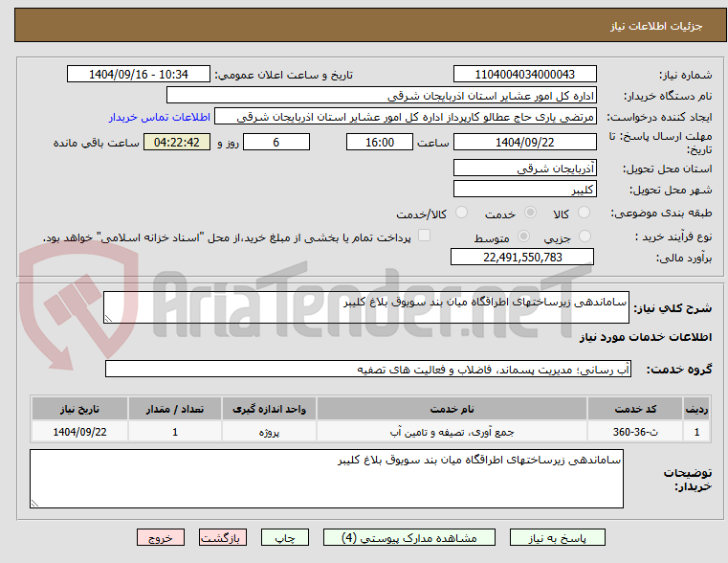The image size is (728, 563).
Task: Click the شماره نیاز field 1104004034000043
Action: click(524, 75)
